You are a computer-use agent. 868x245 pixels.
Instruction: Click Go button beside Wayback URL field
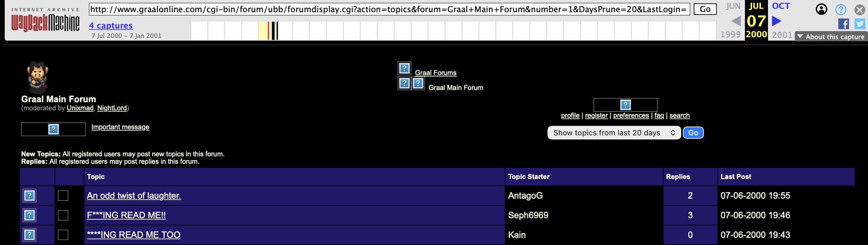(x=705, y=9)
